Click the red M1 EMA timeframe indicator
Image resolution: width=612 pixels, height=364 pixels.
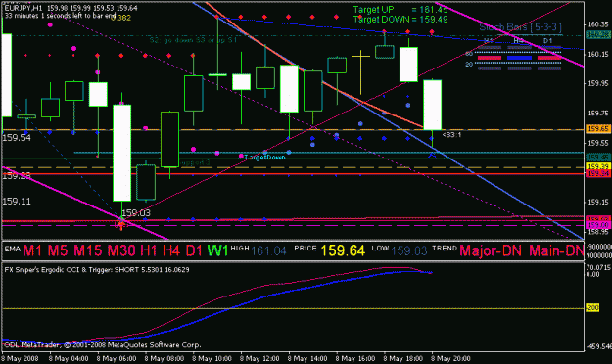tap(32, 250)
